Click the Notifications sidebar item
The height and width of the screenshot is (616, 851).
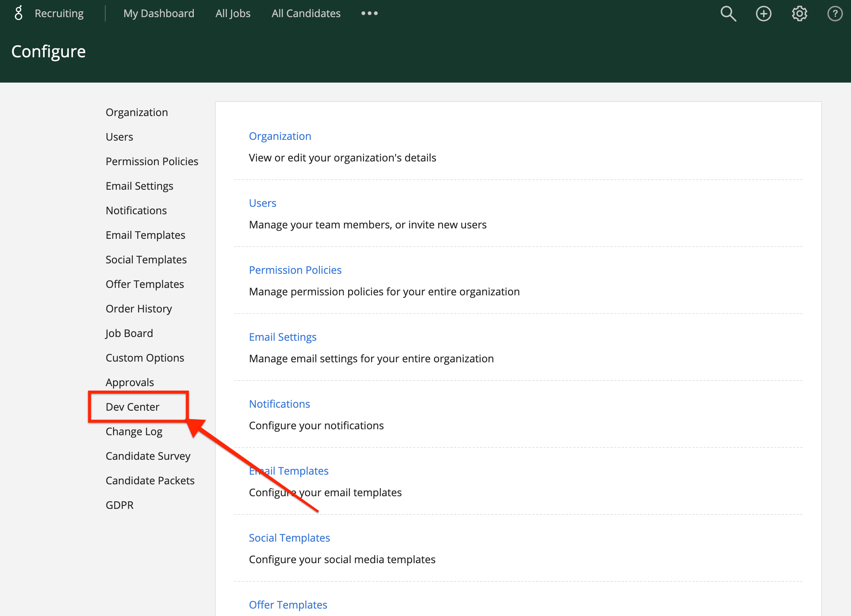(x=137, y=210)
